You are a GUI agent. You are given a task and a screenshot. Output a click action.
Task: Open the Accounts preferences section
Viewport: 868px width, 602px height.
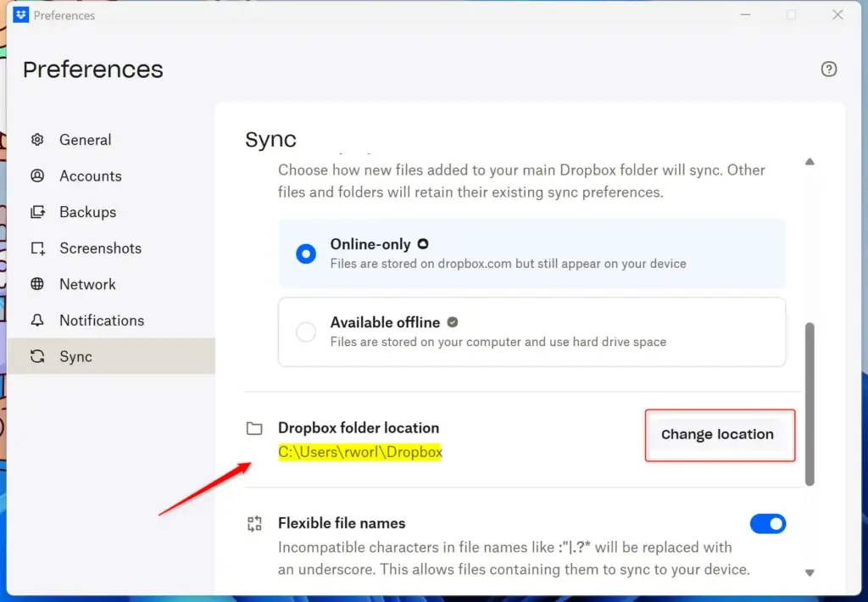click(111, 176)
